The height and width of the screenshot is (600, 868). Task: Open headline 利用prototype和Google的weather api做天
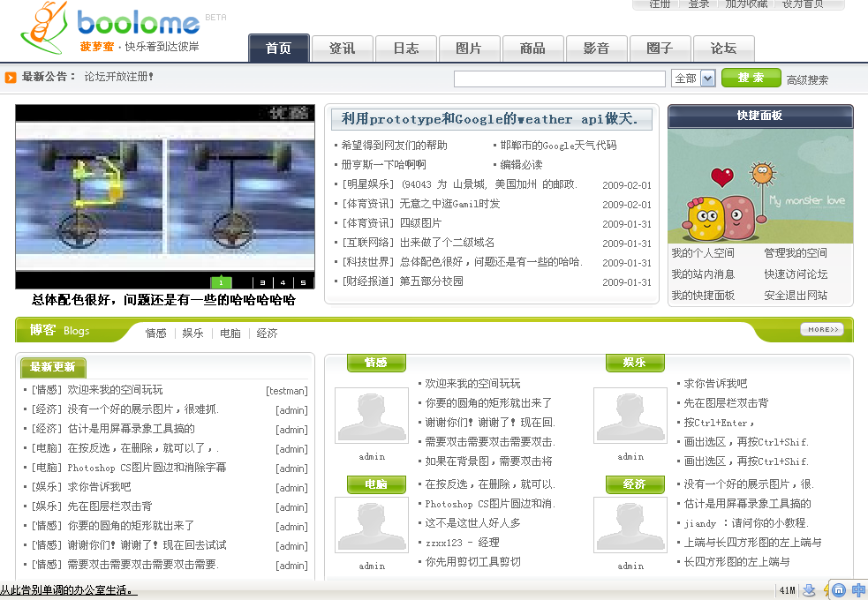489,119
